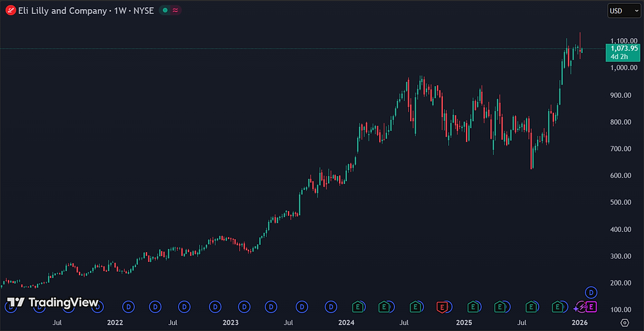This screenshot has height=331, width=644.
Task: Open the USD currency dropdown
Action: 624,11
